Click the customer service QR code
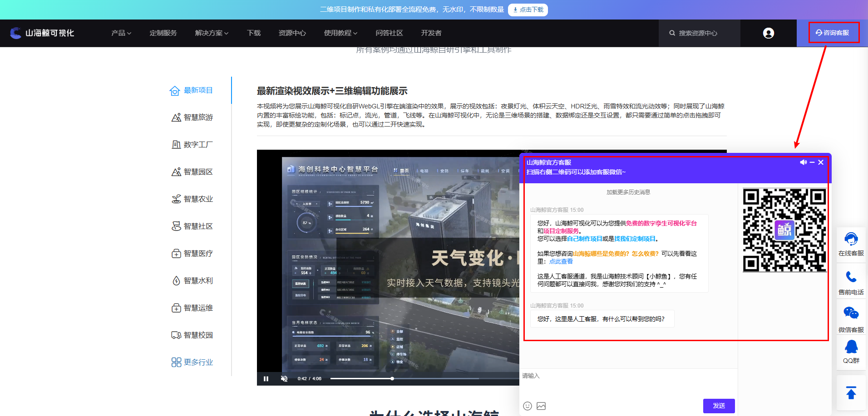 [x=784, y=230]
